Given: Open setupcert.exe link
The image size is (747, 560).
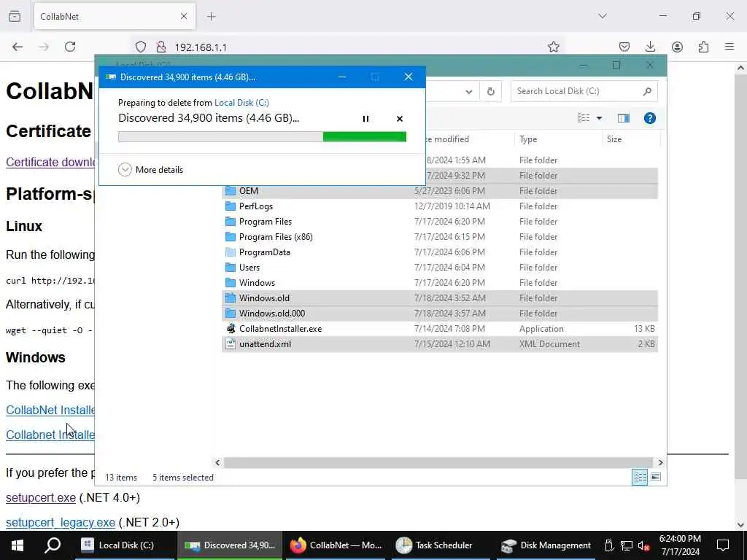Looking at the screenshot, I should pyautogui.click(x=41, y=497).
